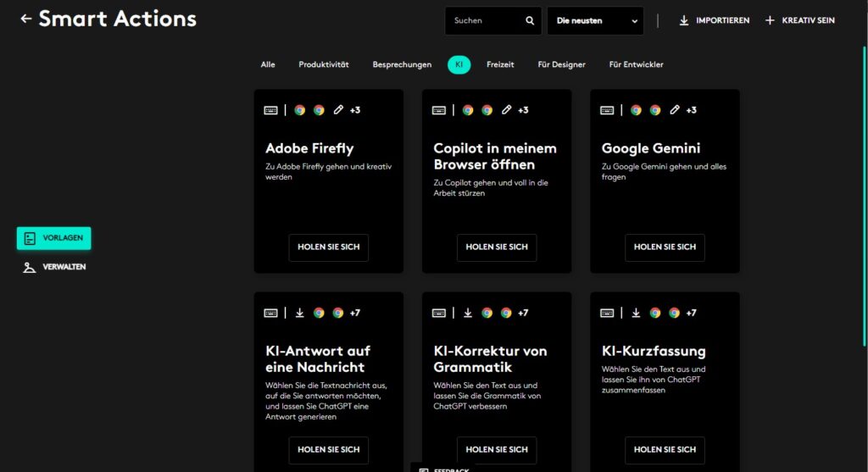Select the Alle category tab
868x472 pixels.
[268, 64]
